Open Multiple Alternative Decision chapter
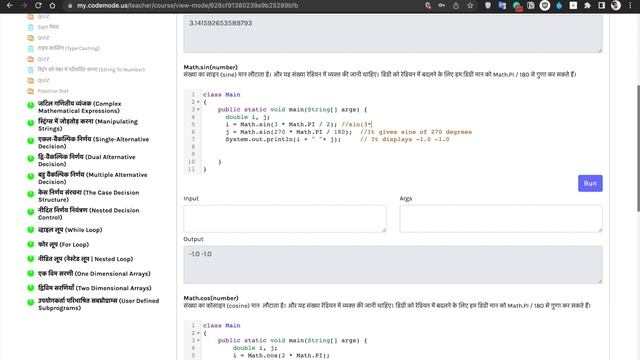This screenshot has width=640, height=360. [x=93, y=178]
